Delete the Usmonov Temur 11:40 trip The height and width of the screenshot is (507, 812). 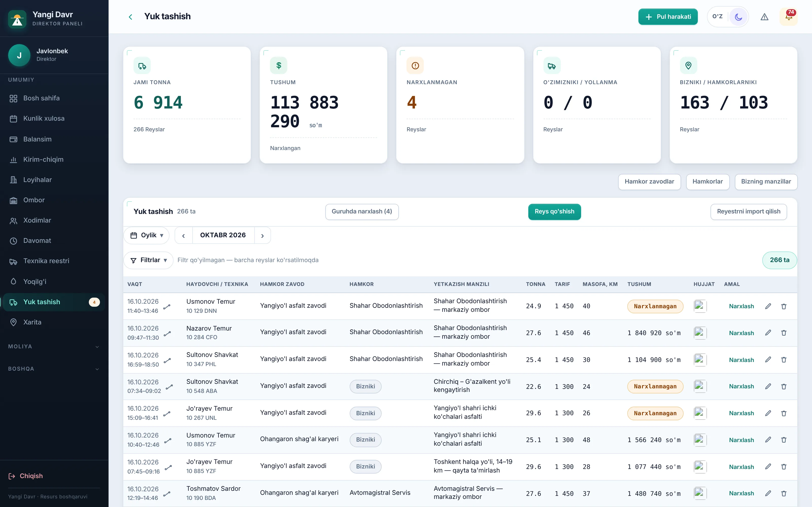[784, 306]
